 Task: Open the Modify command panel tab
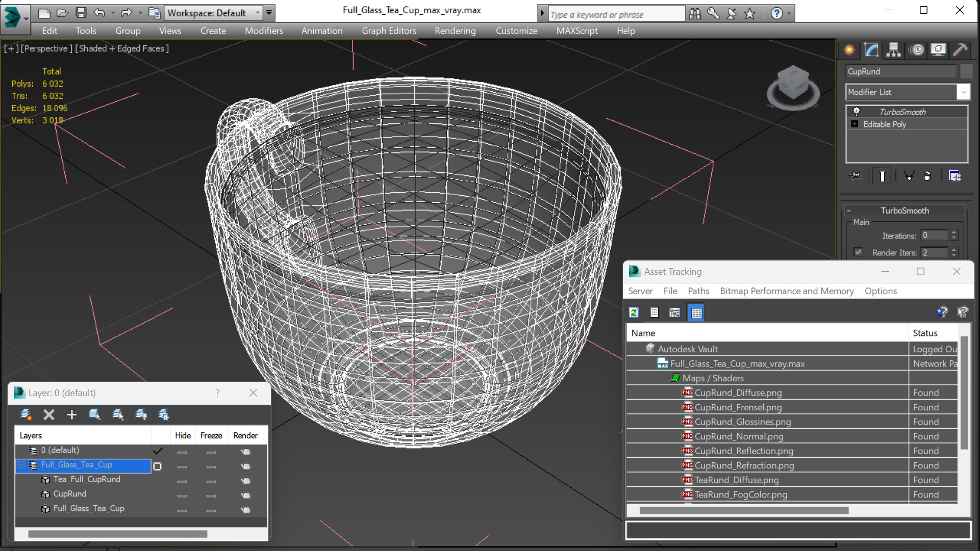871,49
